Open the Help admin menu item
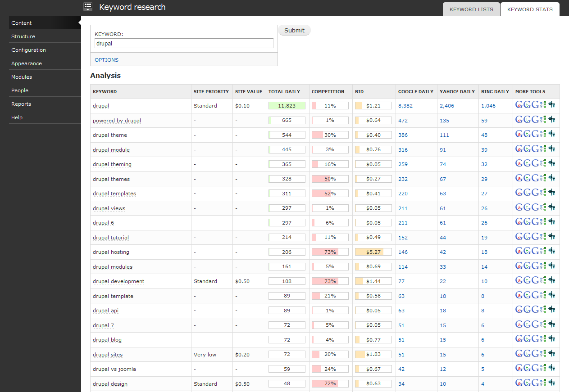 click(45, 117)
